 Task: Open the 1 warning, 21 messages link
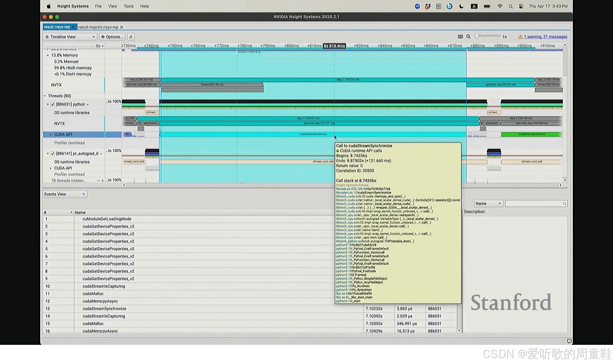[x=545, y=37]
